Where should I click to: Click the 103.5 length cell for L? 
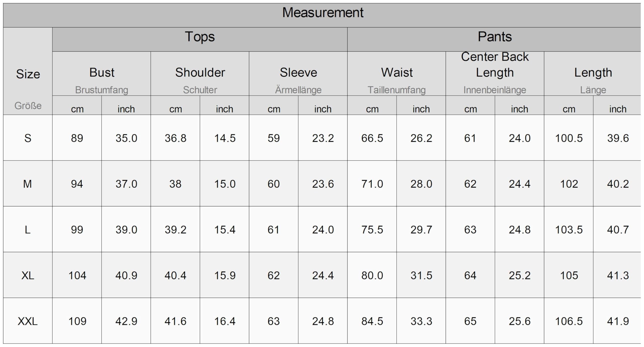click(x=569, y=230)
